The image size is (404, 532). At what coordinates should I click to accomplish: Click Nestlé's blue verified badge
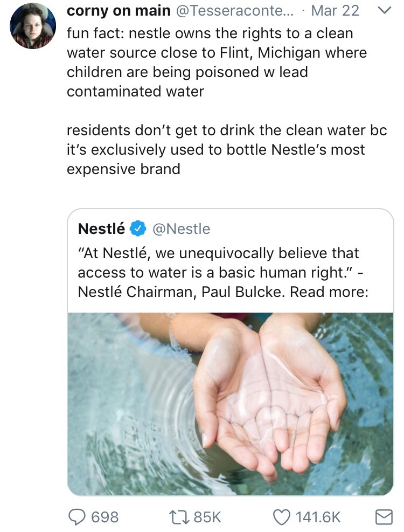click(138, 229)
